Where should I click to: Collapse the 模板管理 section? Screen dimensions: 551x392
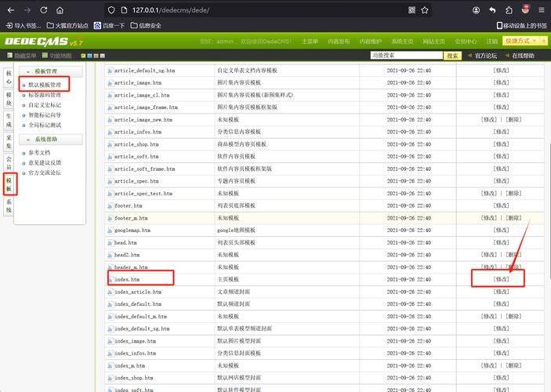pos(28,71)
